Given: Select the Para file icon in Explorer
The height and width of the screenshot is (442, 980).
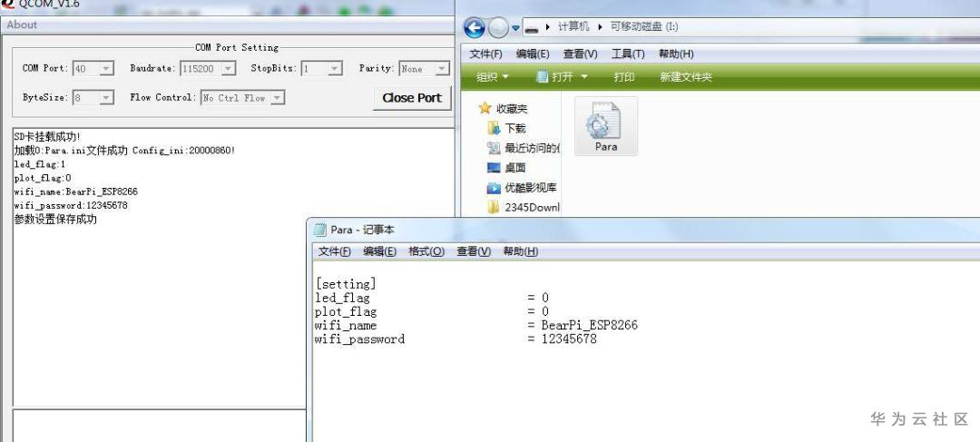Looking at the screenshot, I should coord(605,127).
